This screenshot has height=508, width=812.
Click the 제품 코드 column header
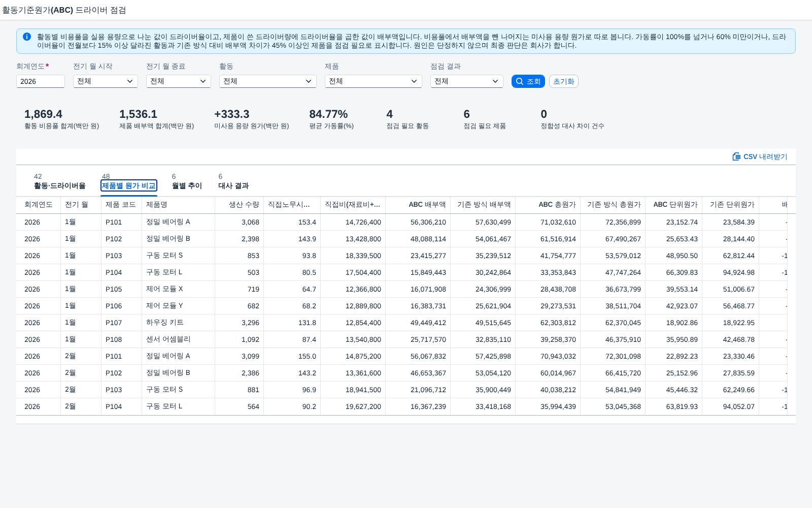122,205
